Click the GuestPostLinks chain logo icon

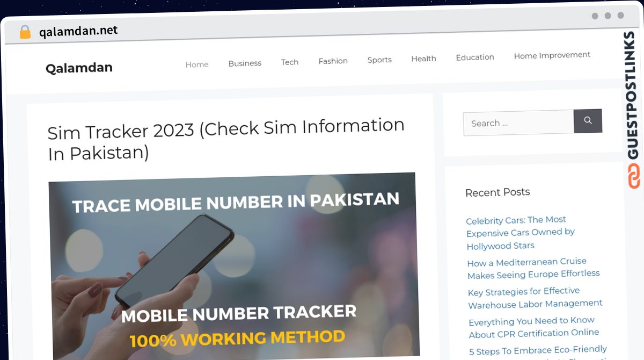pyautogui.click(x=634, y=176)
